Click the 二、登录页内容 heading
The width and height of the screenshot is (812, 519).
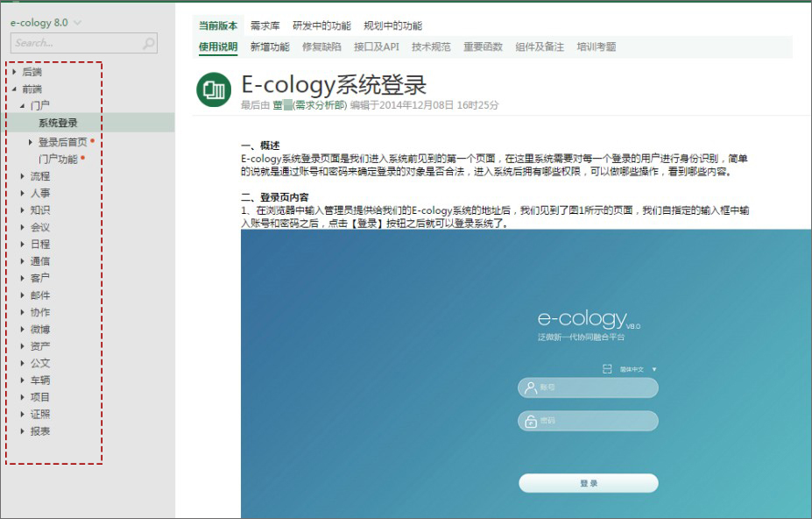(274, 197)
